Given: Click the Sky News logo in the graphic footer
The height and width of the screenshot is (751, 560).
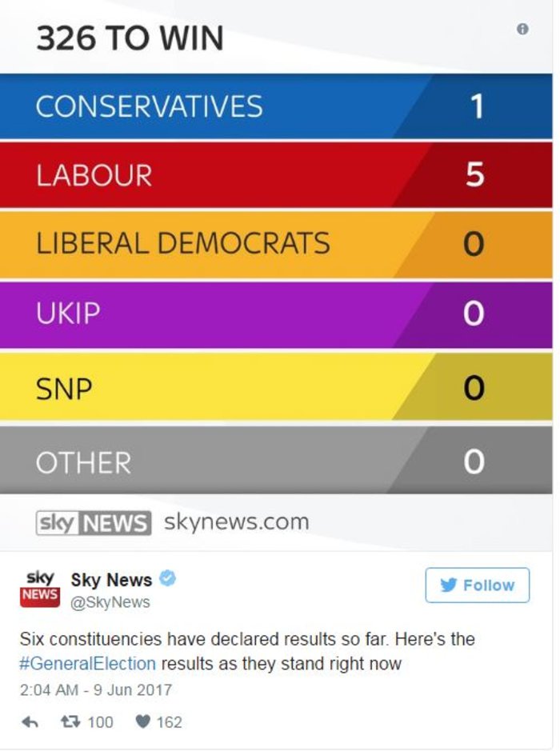Looking at the screenshot, I should [x=93, y=523].
